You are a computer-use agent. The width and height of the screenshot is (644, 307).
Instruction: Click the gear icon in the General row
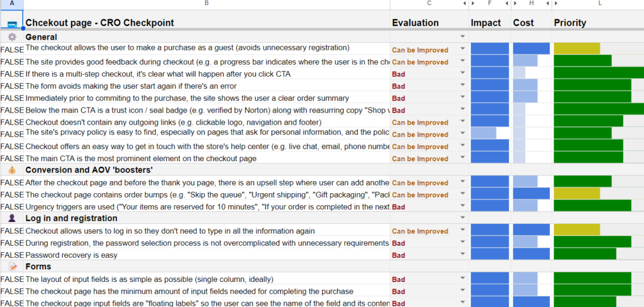point(12,37)
